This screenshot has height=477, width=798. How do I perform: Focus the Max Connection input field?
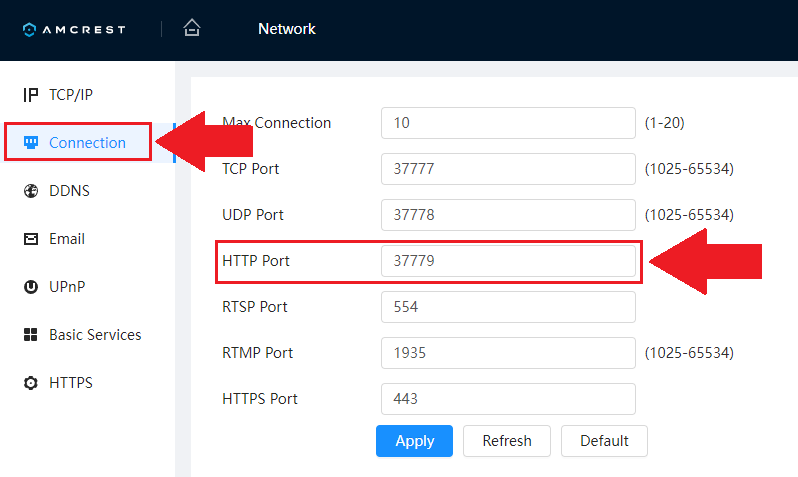508,123
